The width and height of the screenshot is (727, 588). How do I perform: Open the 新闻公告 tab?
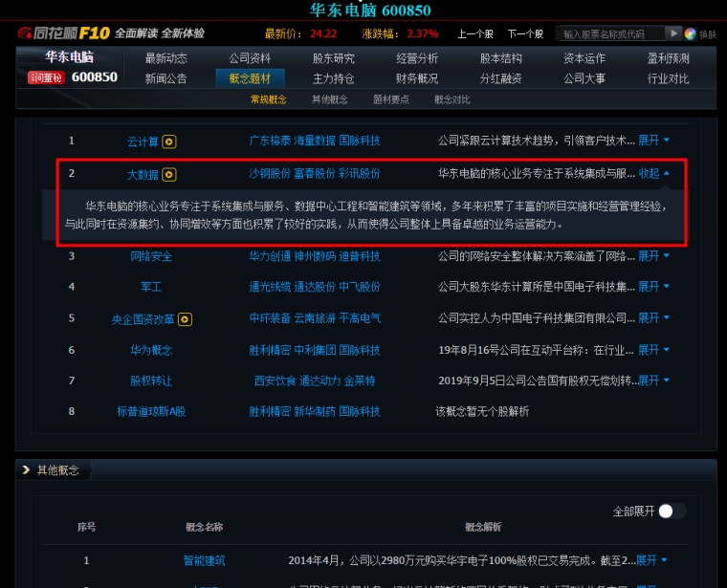(x=166, y=78)
